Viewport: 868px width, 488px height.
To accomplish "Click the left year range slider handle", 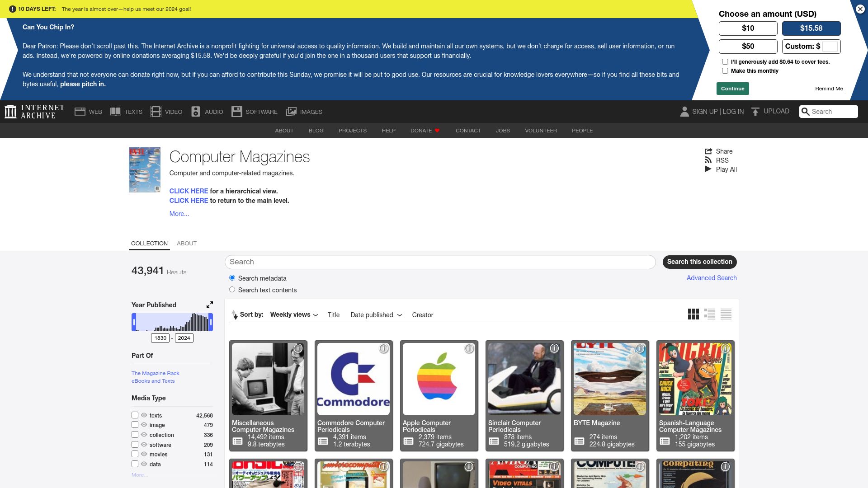I will [134, 322].
